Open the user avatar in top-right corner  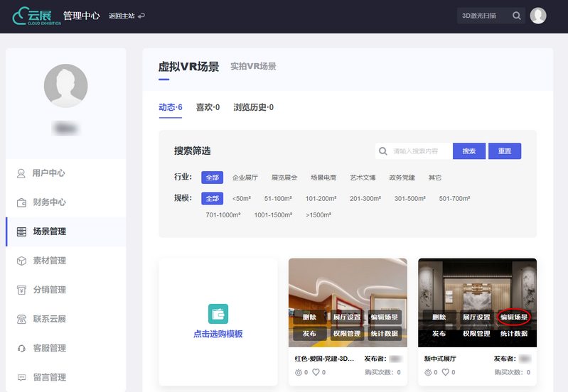[538, 16]
